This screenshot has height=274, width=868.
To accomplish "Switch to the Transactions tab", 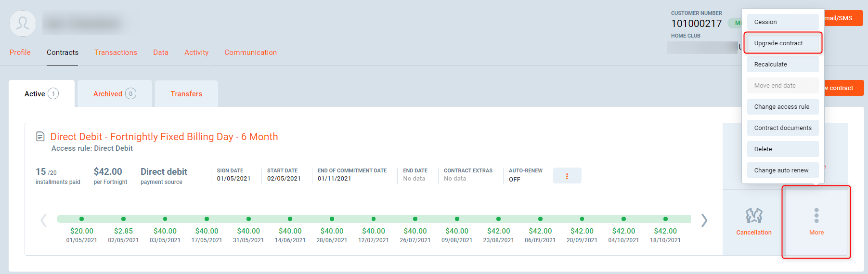I will click(x=116, y=52).
